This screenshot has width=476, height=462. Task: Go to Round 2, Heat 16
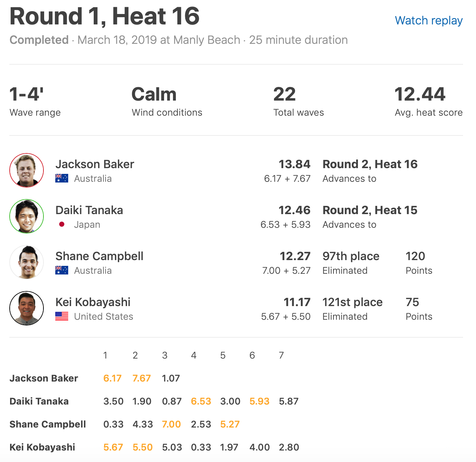370,164
